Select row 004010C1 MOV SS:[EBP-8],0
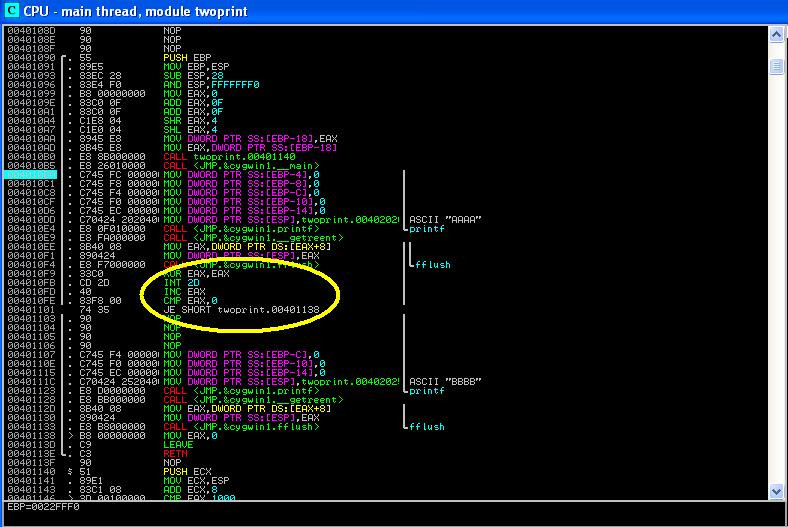The image size is (788, 527). [x=386, y=184]
